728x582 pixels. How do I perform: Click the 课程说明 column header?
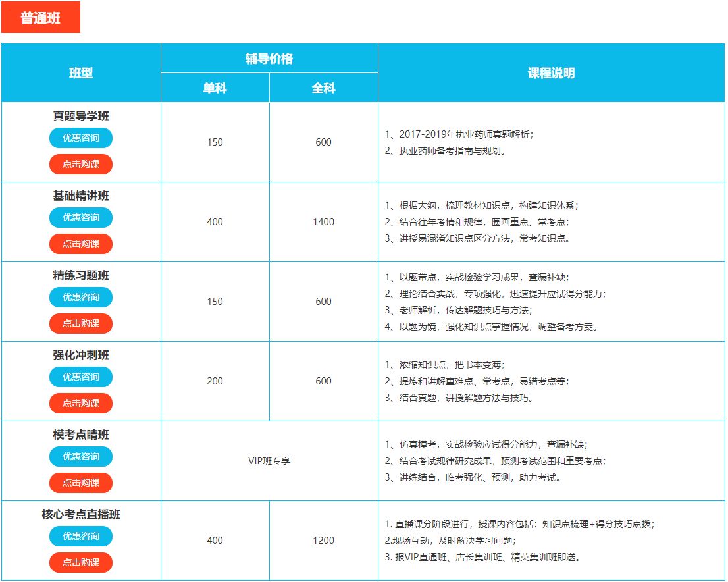pyautogui.click(x=551, y=73)
